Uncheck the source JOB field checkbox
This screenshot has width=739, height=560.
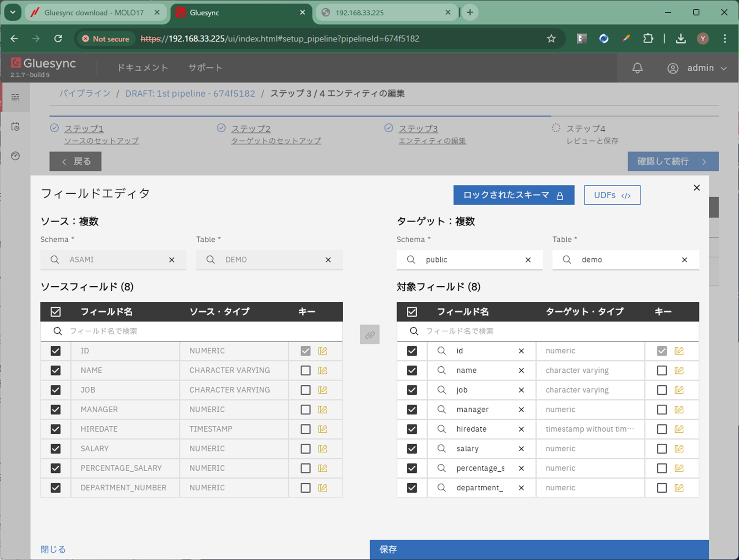(x=56, y=390)
